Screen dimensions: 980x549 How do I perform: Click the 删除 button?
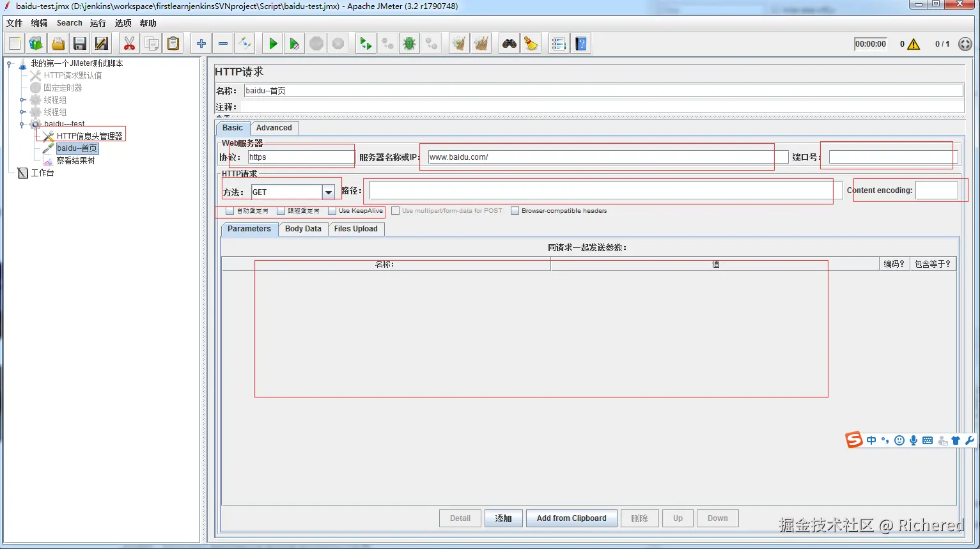tap(639, 518)
